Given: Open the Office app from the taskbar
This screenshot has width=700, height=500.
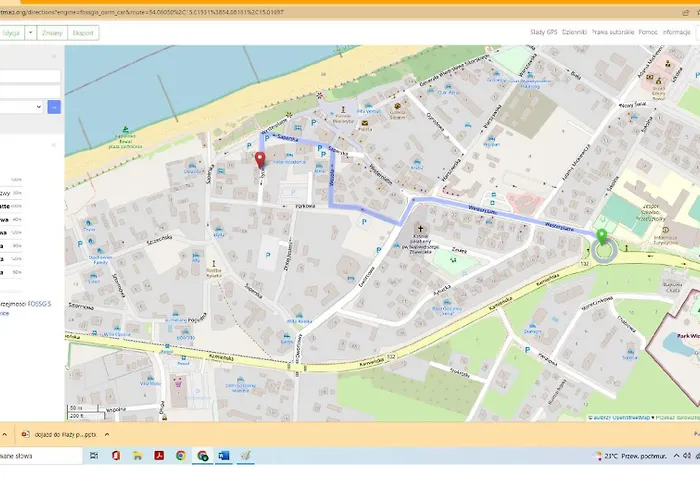Looking at the screenshot, I should pyautogui.click(x=117, y=456).
